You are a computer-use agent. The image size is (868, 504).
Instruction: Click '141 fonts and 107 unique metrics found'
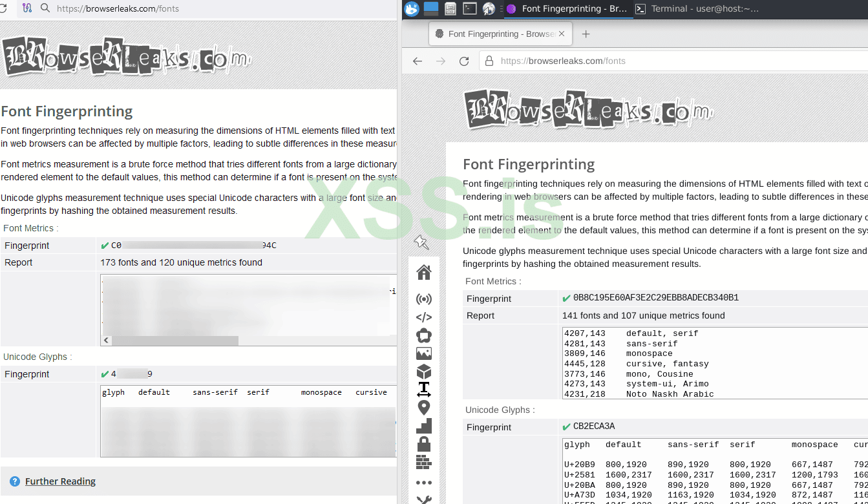(644, 315)
